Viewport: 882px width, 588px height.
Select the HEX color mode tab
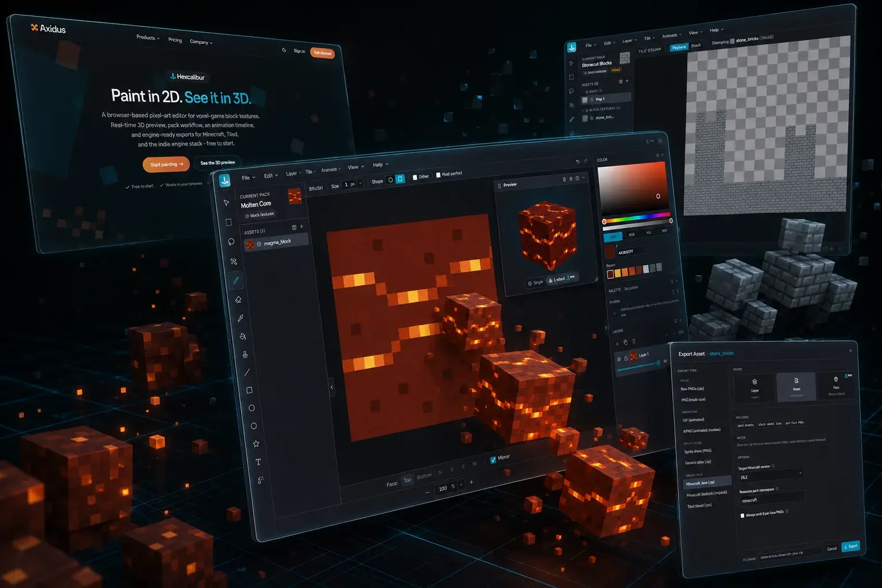click(x=613, y=237)
